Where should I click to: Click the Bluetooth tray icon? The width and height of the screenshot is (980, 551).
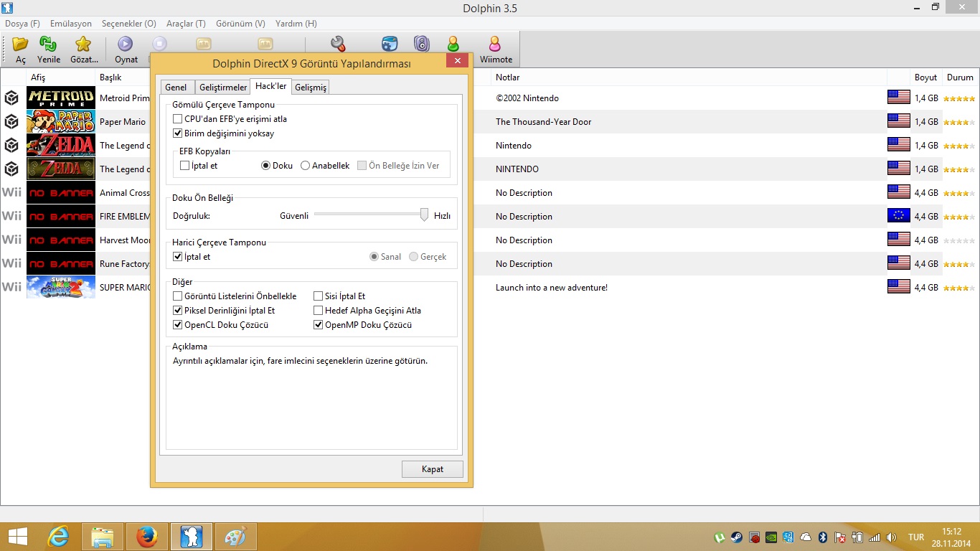coord(823,537)
